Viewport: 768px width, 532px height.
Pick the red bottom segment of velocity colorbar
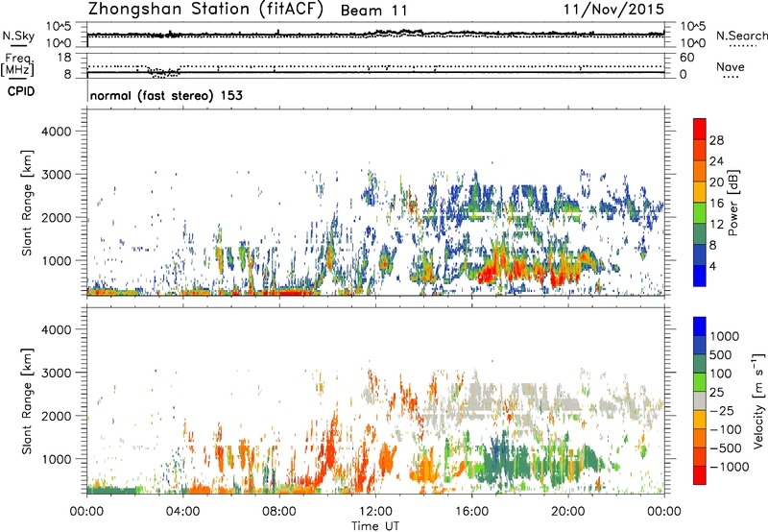coord(700,475)
